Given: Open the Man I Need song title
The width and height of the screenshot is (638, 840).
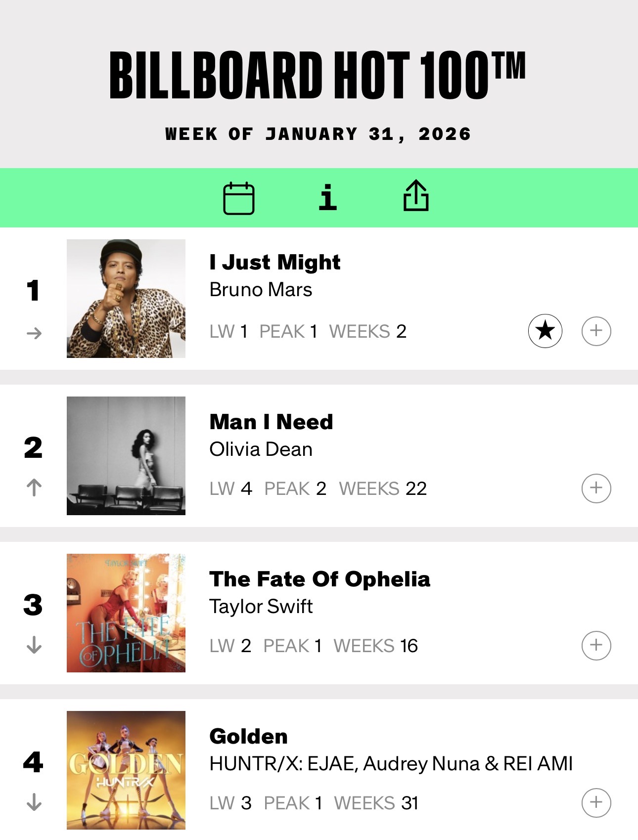Looking at the screenshot, I should tap(271, 422).
